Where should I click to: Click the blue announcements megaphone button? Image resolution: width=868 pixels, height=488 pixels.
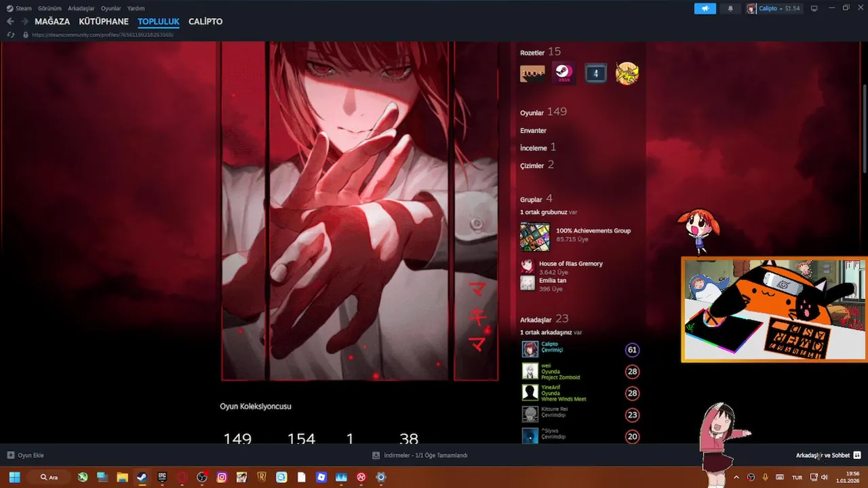click(705, 8)
